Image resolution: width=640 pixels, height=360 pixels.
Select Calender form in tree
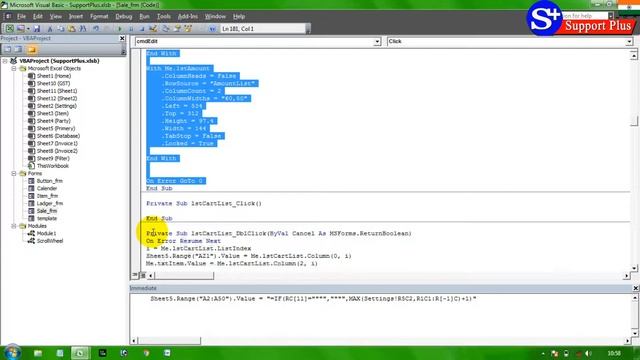[47, 188]
